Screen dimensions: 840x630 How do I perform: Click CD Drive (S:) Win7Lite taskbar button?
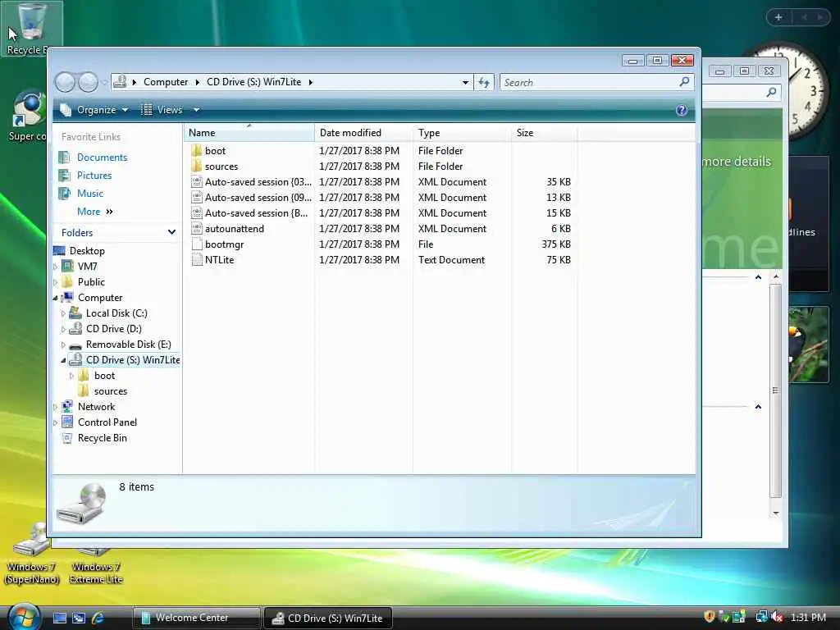328,619
